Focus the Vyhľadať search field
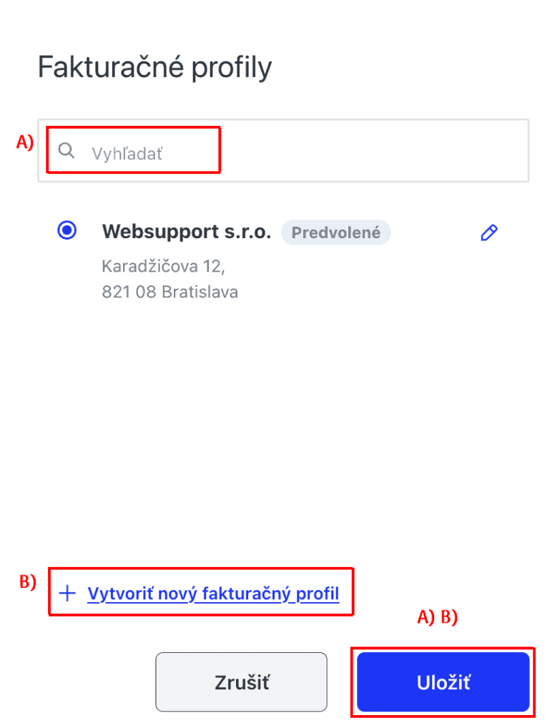The width and height of the screenshot is (560, 728). click(283, 151)
